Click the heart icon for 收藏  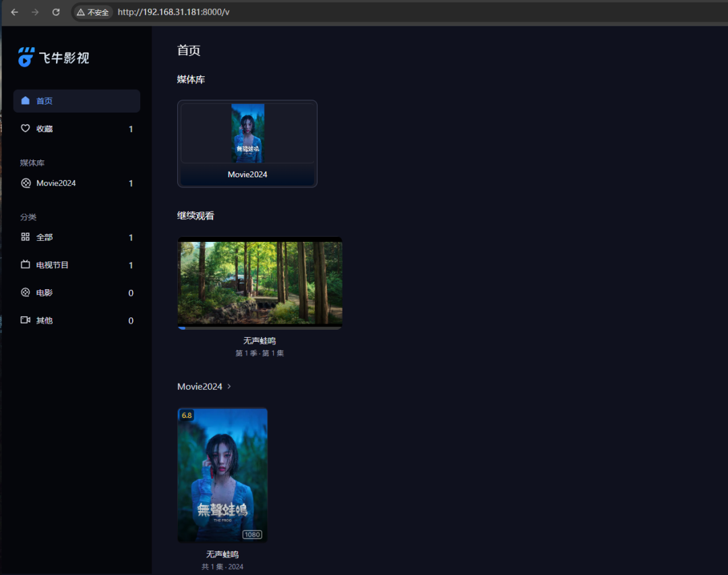(25, 128)
